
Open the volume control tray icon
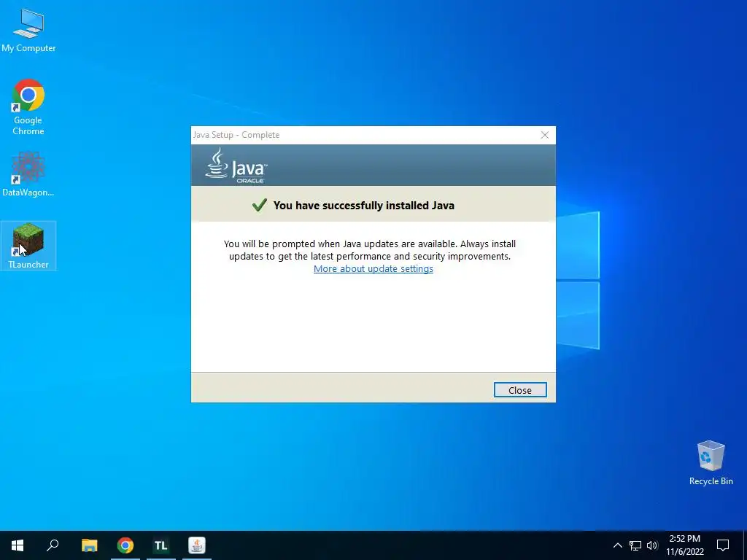[652, 545]
